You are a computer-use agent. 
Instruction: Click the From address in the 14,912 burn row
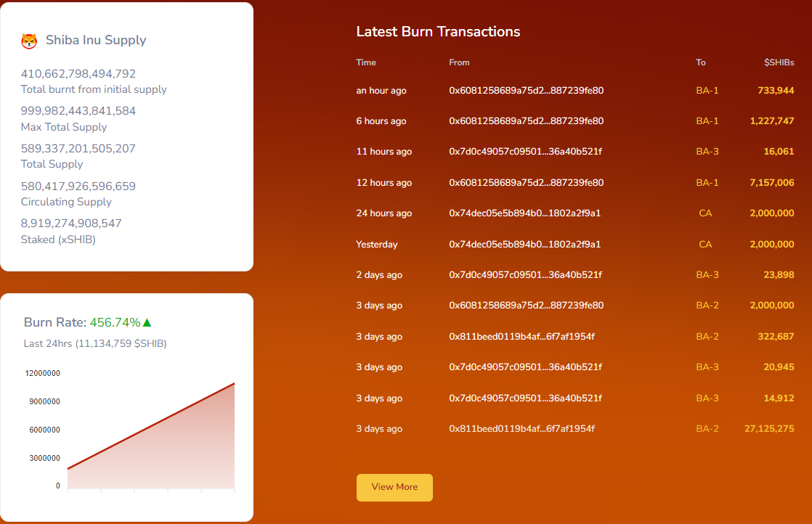click(525, 398)
